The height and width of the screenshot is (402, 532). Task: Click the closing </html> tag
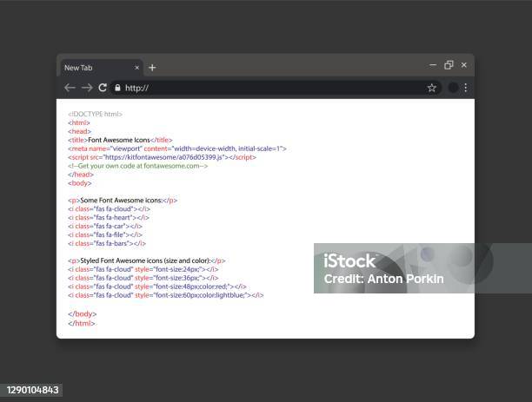click(82, 323)
